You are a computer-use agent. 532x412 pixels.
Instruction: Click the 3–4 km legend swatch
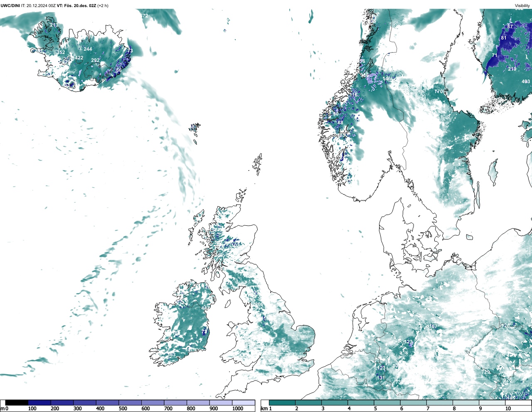coord(335,403)
